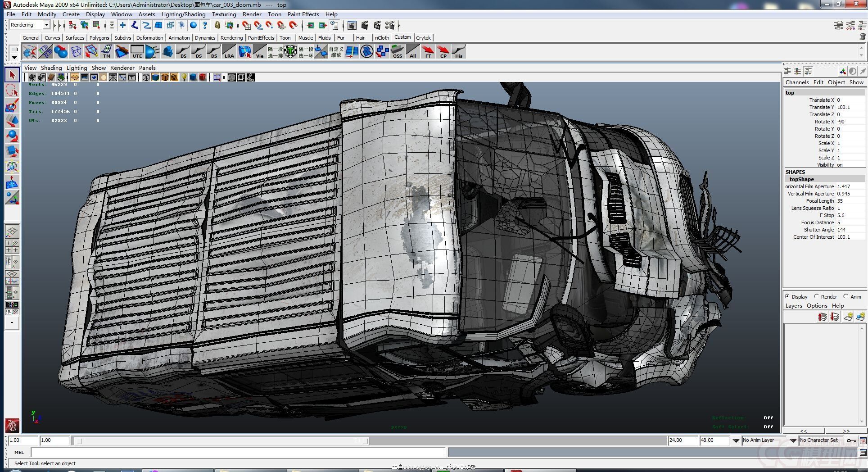The width and height of the screenshot is (868, 472).
Task: Click the His shelf button
Action: pyautogui.click(x=458, y=51)
